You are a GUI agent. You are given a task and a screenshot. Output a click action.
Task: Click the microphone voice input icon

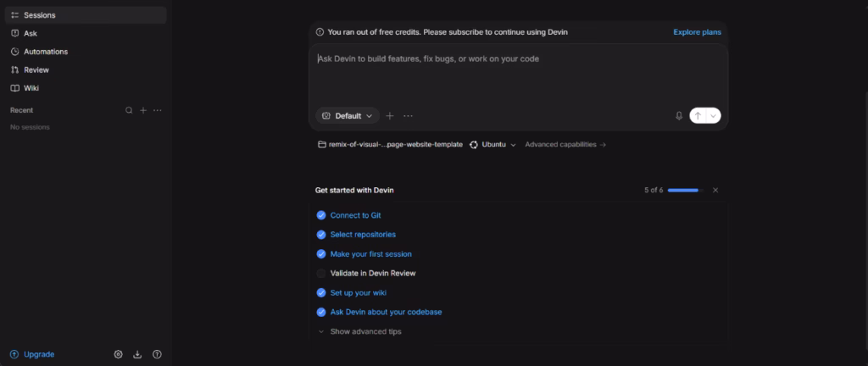click(x=679, y=115)
